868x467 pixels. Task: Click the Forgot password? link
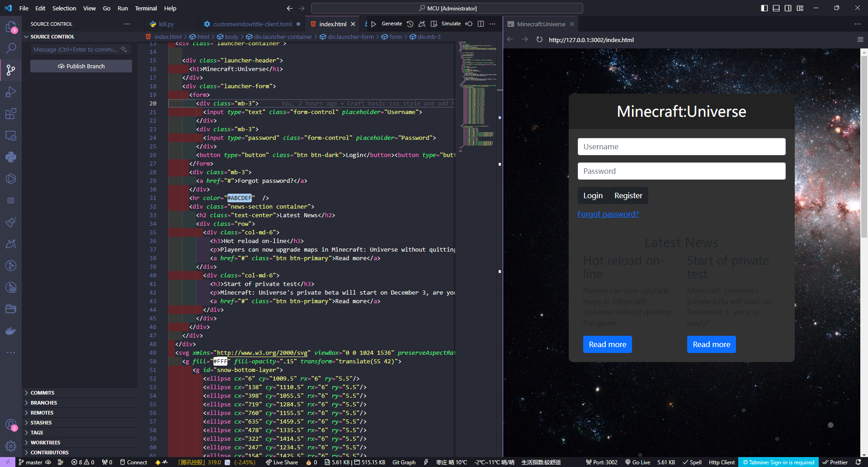click(x=608, y=214)
